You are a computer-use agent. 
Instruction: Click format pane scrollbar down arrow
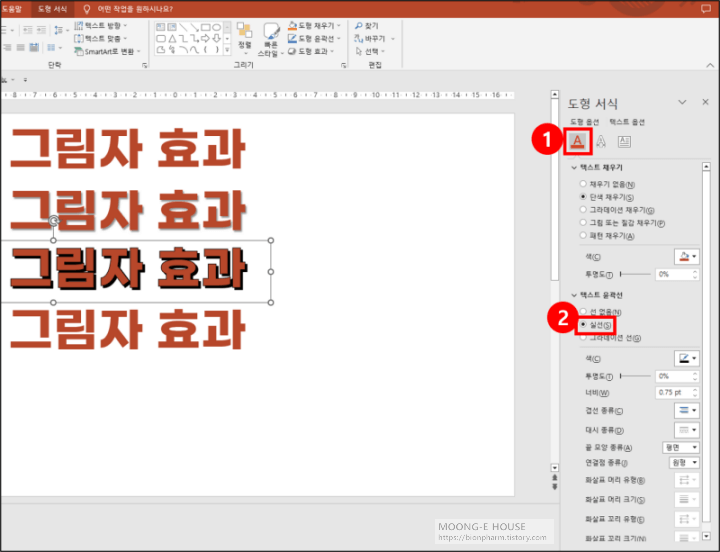706,536
